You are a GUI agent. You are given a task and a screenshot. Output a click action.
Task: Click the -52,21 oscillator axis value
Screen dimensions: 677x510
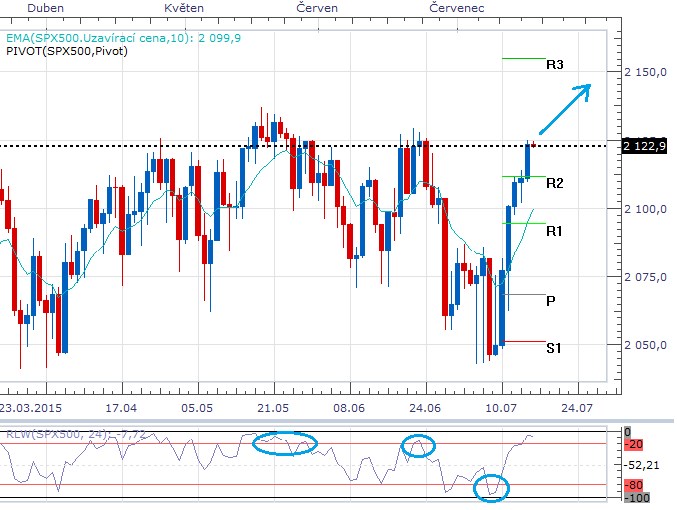click(x=642, y=465)
